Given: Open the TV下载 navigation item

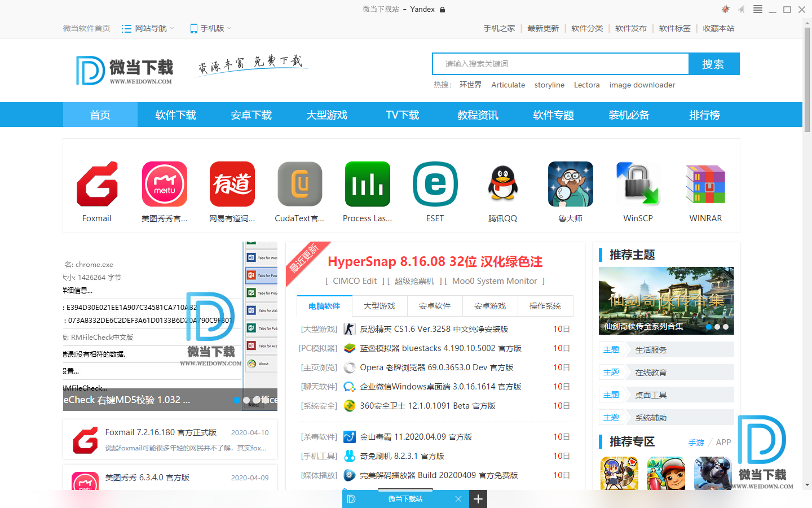Looking at the screenshot, I should point(403,115).
